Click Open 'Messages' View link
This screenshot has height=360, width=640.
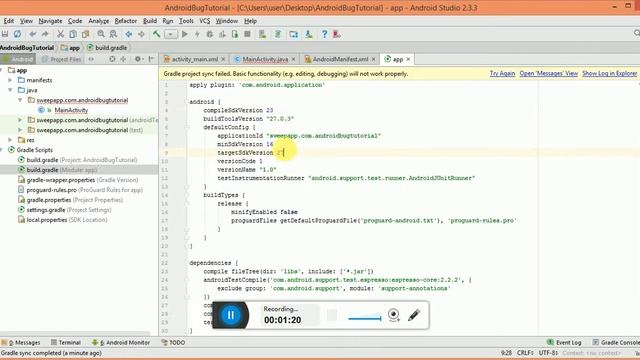549,73
